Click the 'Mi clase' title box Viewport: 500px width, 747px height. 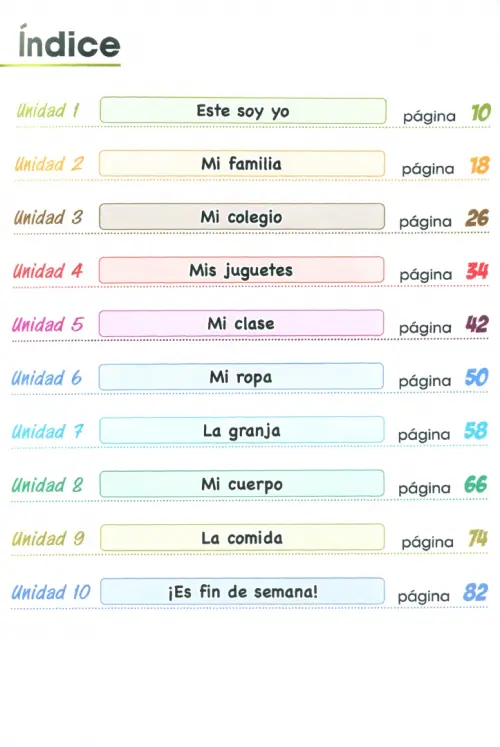pos(241,324)
